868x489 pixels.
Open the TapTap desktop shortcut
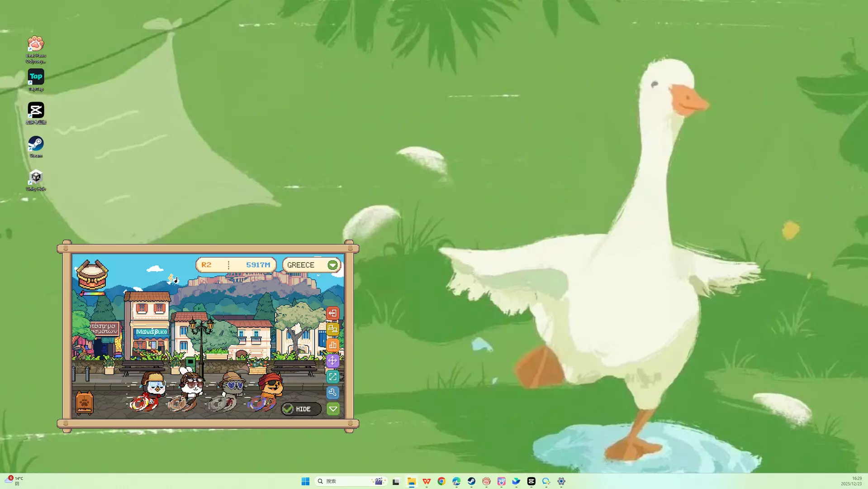coord(36,80)
